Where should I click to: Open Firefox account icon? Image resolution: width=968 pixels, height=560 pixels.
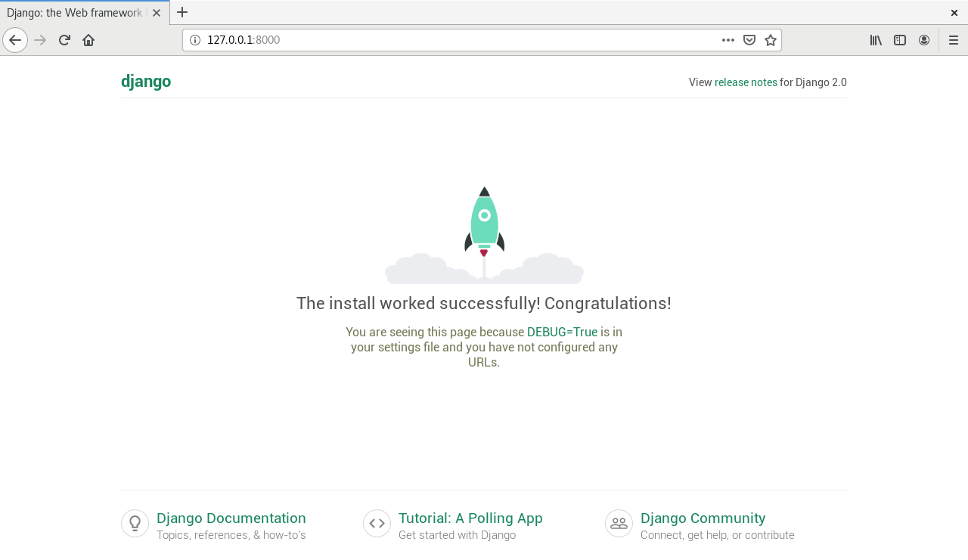(924, 40)
